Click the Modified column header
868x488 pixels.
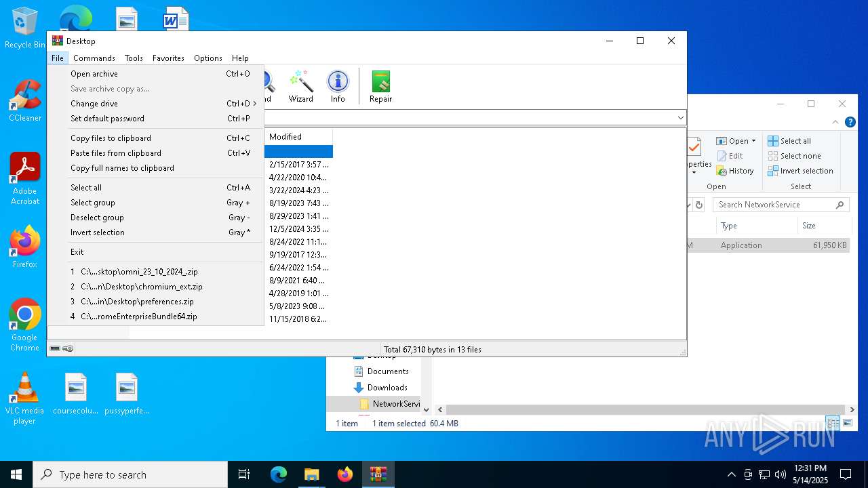click(x=298, y=137)
